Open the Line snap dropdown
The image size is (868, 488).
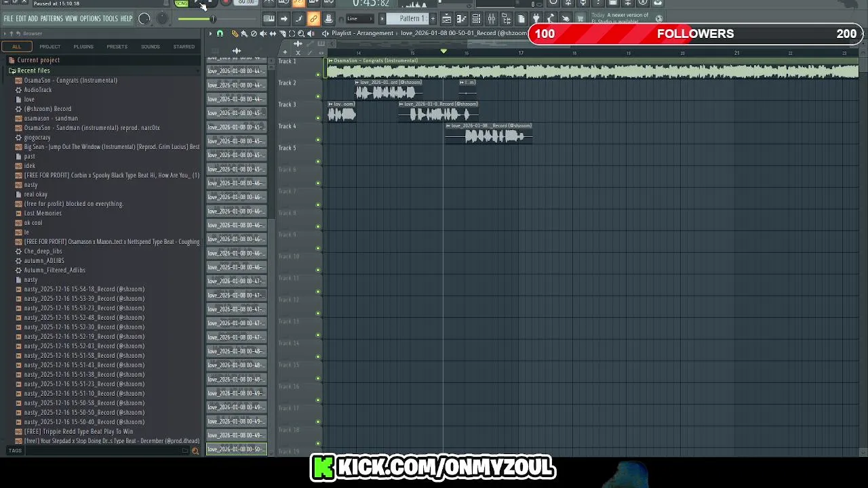359,18
